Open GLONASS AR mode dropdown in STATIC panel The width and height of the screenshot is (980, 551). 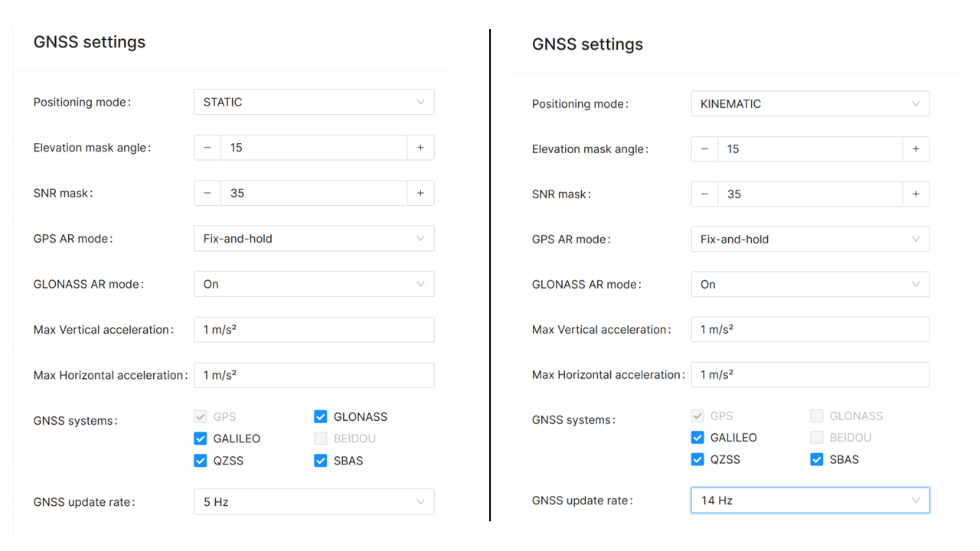point(314,284)
